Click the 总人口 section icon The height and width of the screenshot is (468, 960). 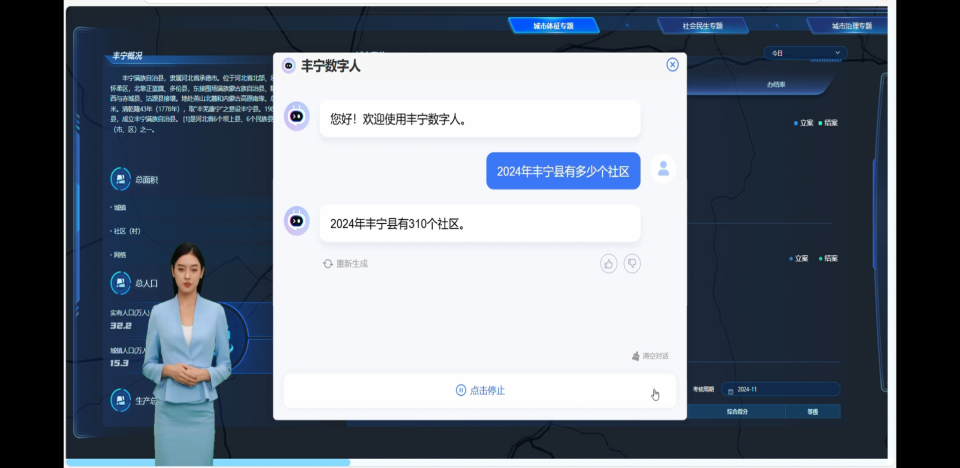coord(120,283)
